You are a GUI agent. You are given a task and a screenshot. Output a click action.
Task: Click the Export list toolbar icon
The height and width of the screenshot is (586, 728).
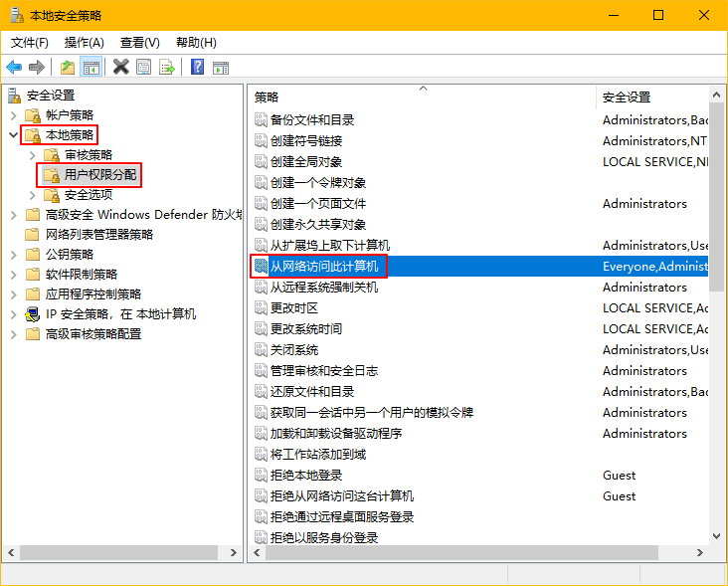pyautogui.click(x=167, y=67)
